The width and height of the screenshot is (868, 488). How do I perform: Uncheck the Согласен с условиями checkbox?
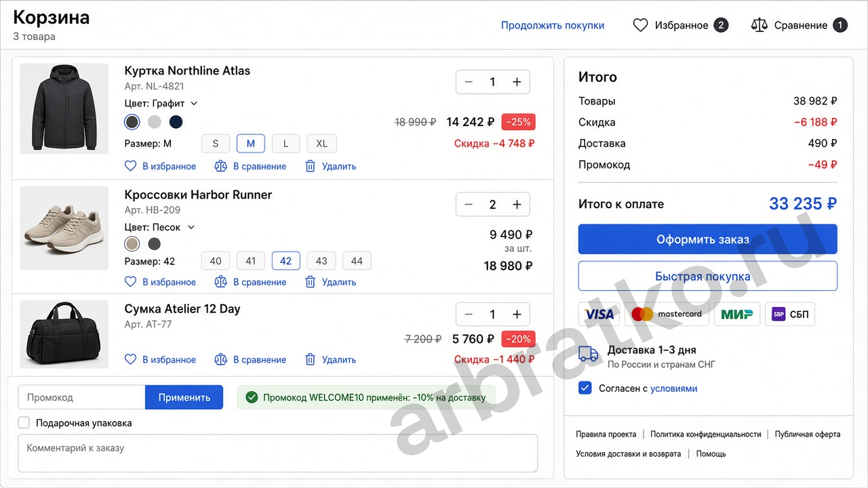pos(585,388)
